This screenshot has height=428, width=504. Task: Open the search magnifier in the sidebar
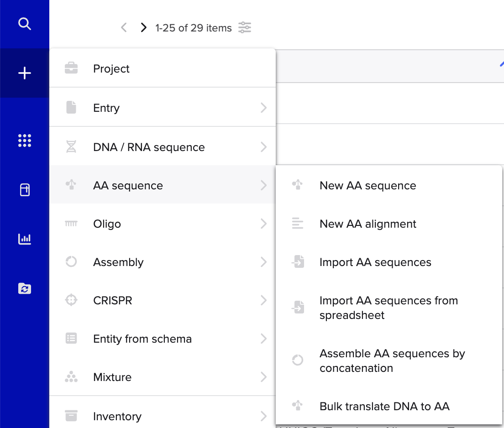coord(25,24)
